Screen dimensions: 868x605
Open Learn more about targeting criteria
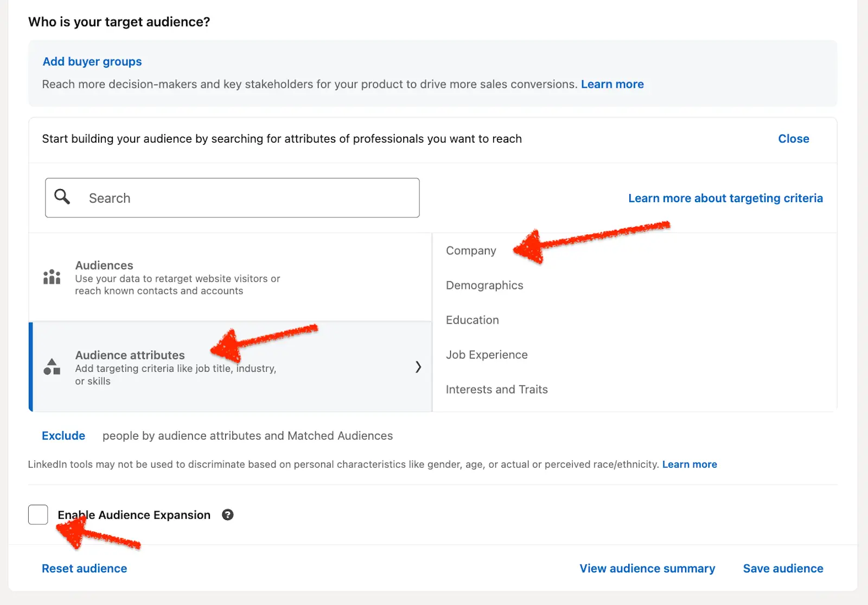pyautogui.click(x=725, y=198)
